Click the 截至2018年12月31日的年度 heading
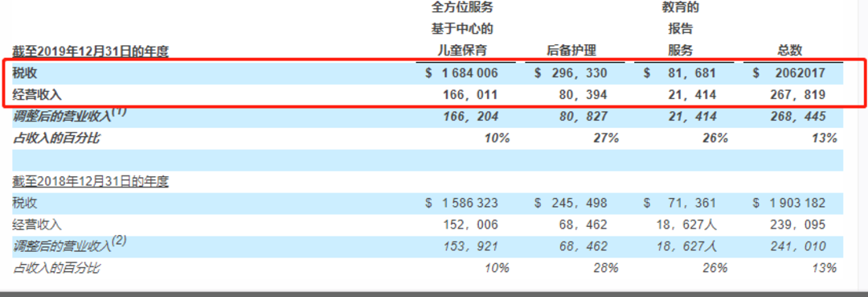Image resolution: width=868 pixels, height=297 pixels. [90, 181]
